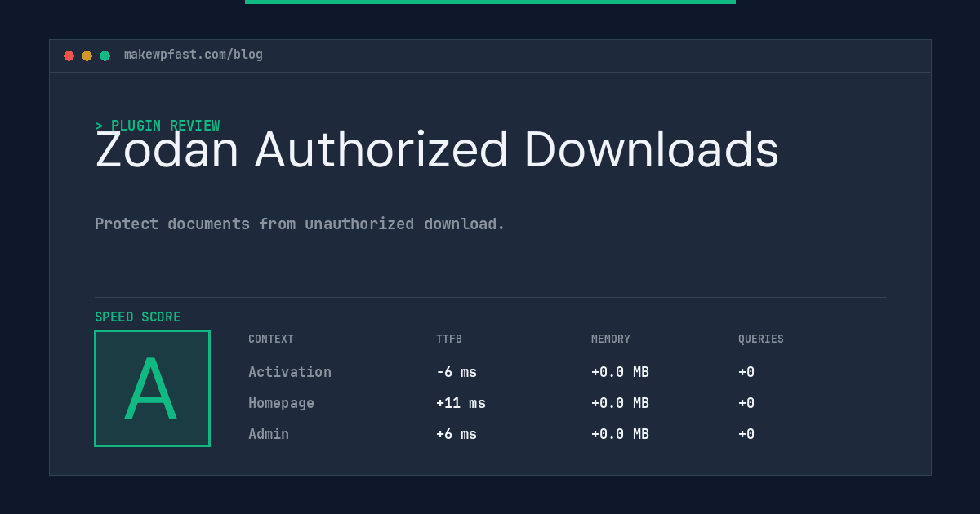Click the 'TTFB' column header
This screenshot has width=980, height=514.
coord(449,339)
